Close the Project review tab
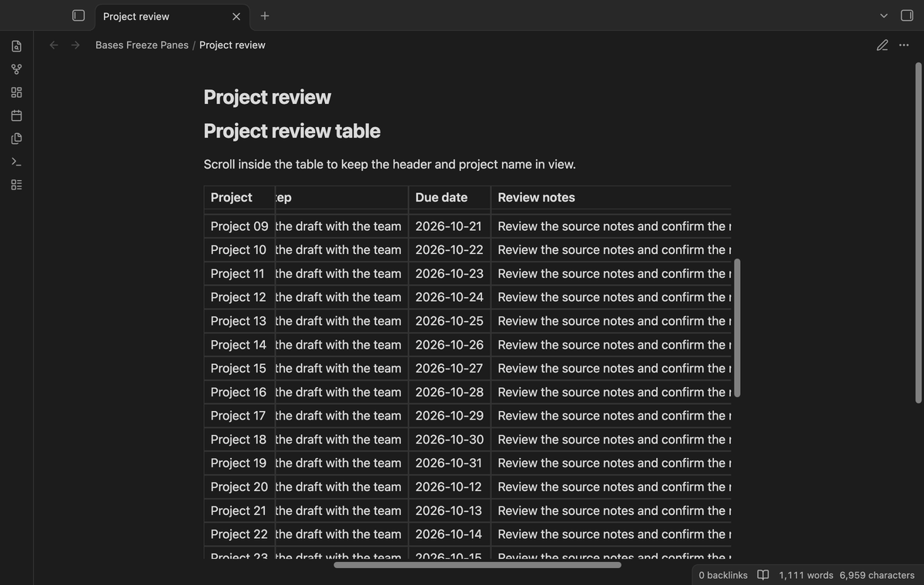 point(236,16)
